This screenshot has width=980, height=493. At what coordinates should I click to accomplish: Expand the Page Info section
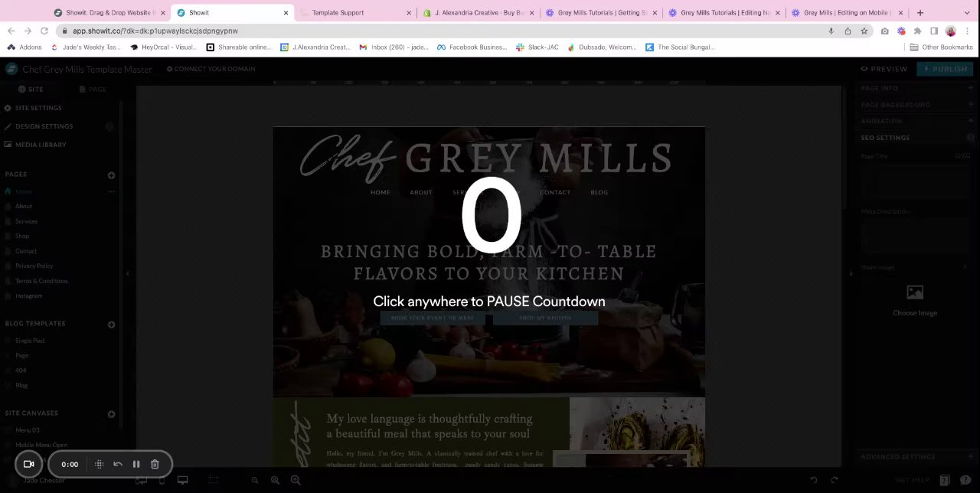917,88
